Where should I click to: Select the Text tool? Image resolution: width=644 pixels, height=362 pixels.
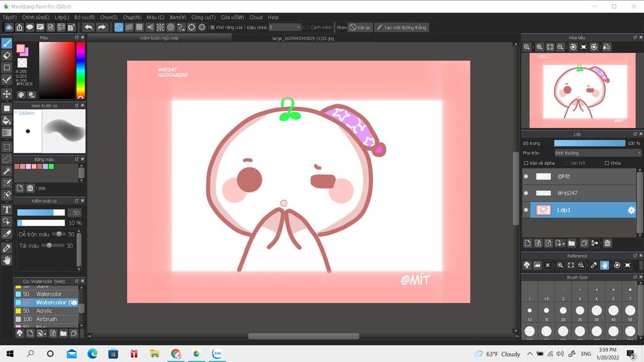[6, 210]
